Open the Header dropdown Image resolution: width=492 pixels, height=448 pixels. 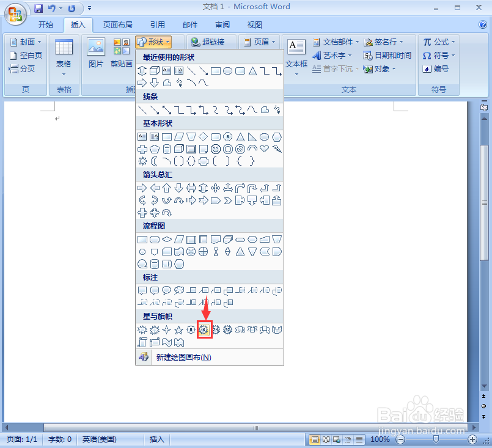pos(260,42)
